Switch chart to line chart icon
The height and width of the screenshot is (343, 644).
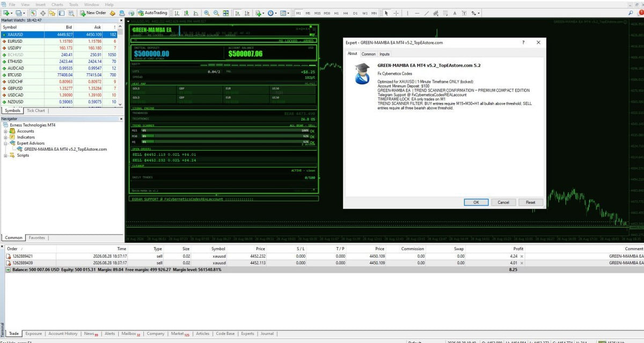pyautogui.click(x=195, y=12)
